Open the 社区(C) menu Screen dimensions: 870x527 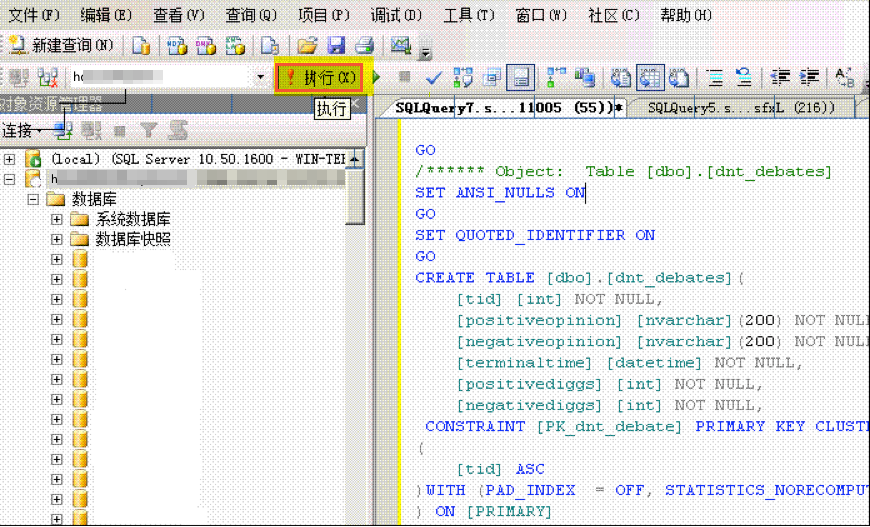coord(614,15)
